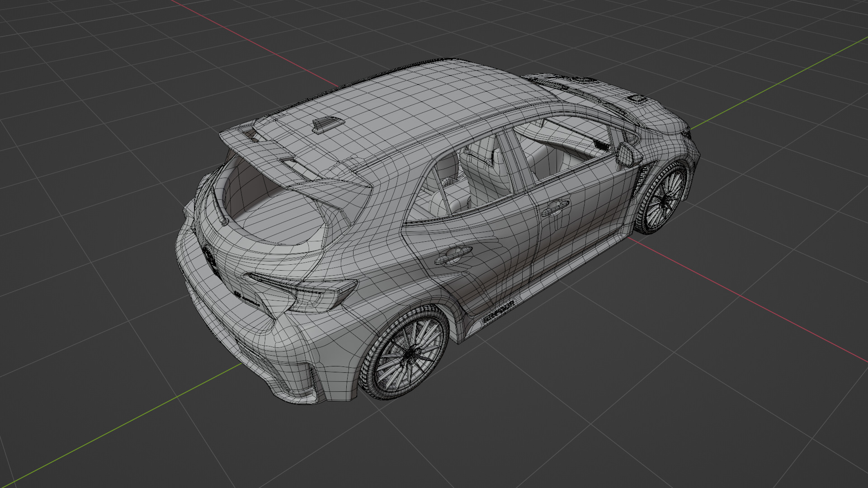This screenshot has width=868, height=488.
Task: Select the car's front wheel
Action: coord(662,197)
